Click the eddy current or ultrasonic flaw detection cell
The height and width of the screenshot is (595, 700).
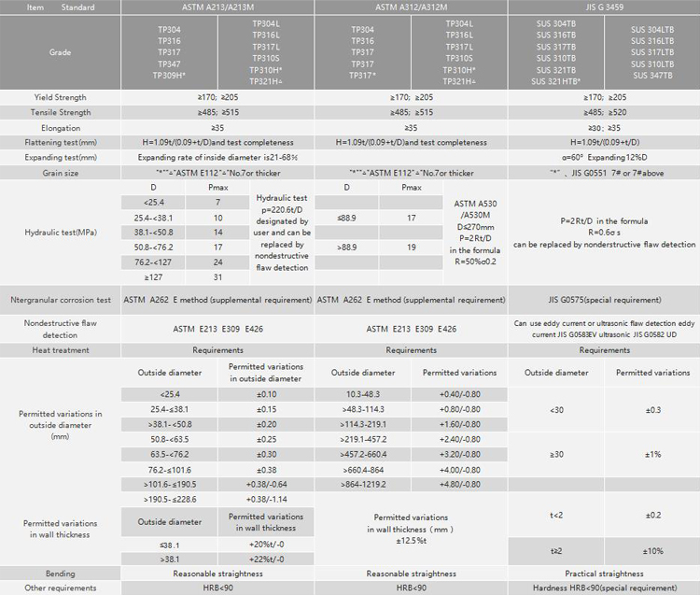(x=604, y=329)
